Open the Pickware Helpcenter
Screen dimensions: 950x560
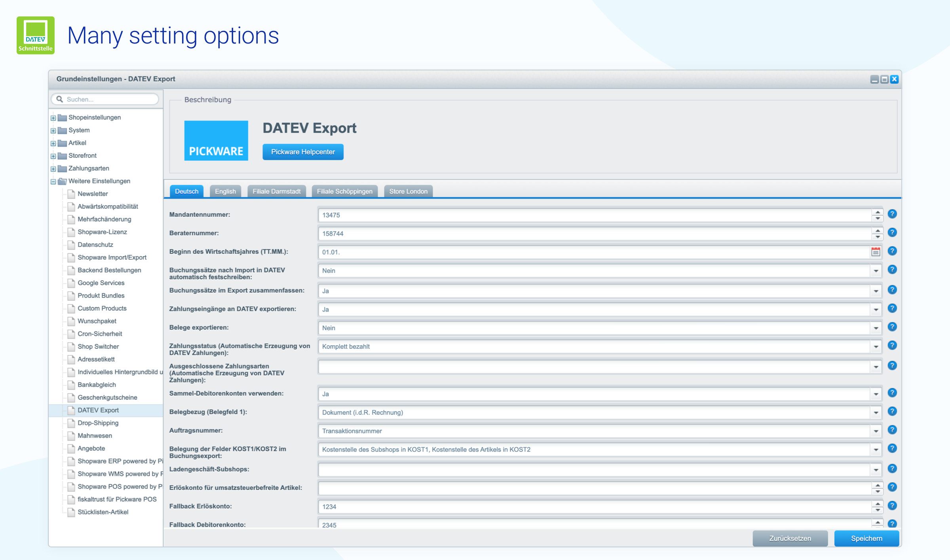click(x=303, y=152)
